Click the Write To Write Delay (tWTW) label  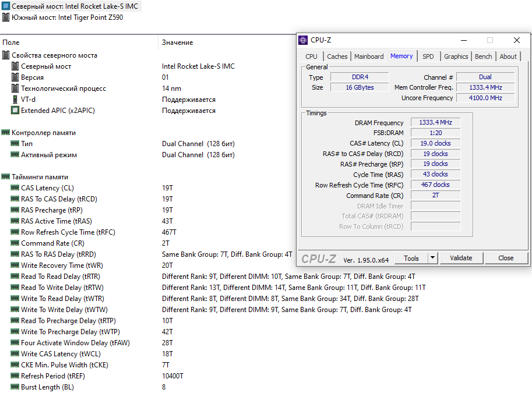[x=64, y=310]
